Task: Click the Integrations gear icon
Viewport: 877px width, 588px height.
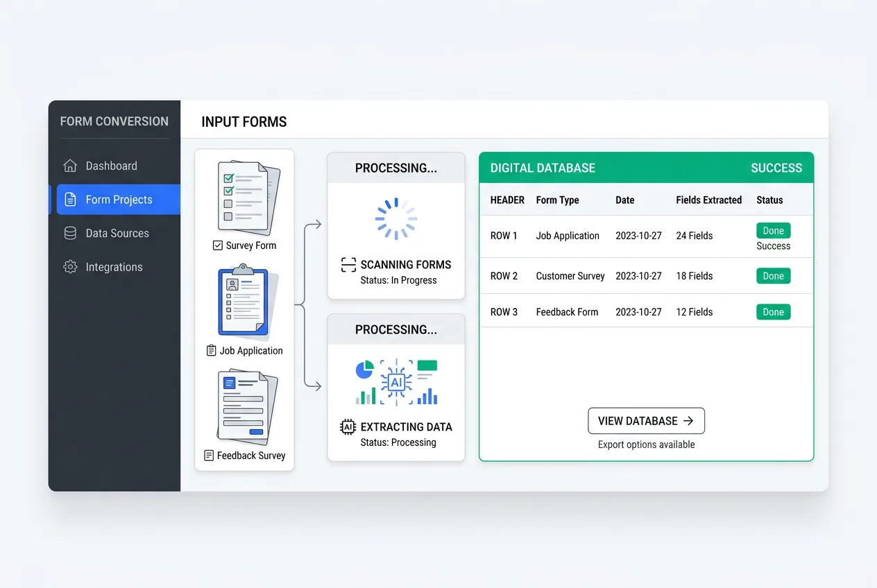Action: tap(70, 267)
